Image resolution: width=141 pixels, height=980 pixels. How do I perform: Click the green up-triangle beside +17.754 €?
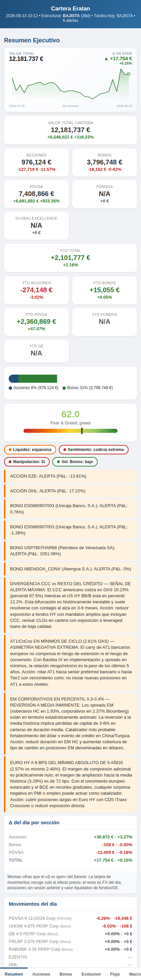(106, 59)
